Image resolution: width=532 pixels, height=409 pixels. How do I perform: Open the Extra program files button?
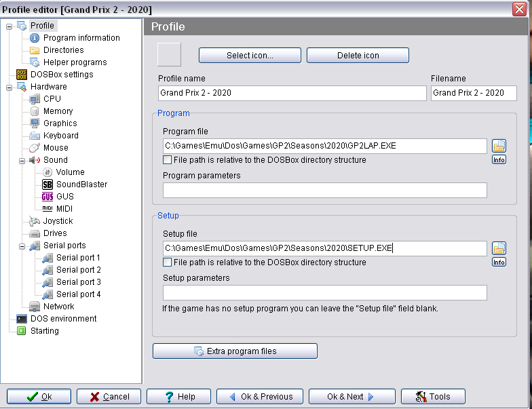point(235,351)
